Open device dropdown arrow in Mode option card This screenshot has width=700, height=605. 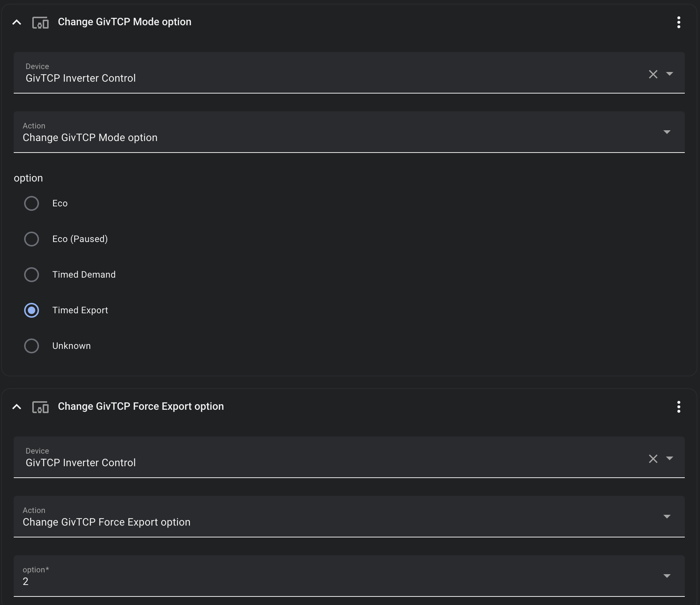click(x=670, y=74)
